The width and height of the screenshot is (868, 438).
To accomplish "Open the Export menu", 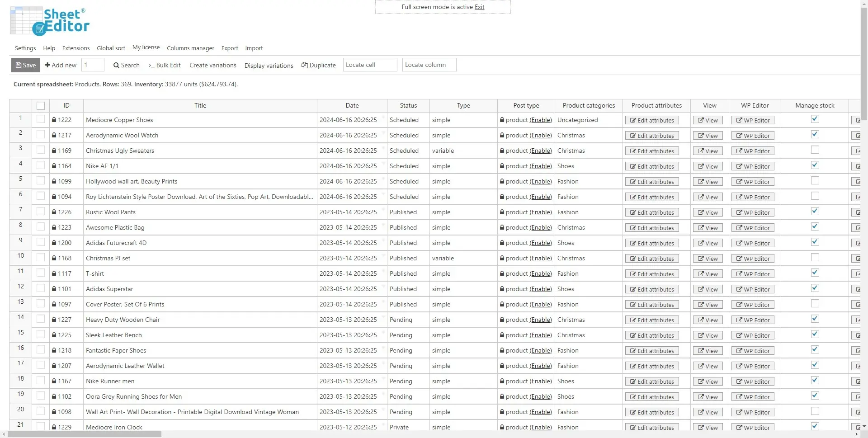I will click(230, 48).
